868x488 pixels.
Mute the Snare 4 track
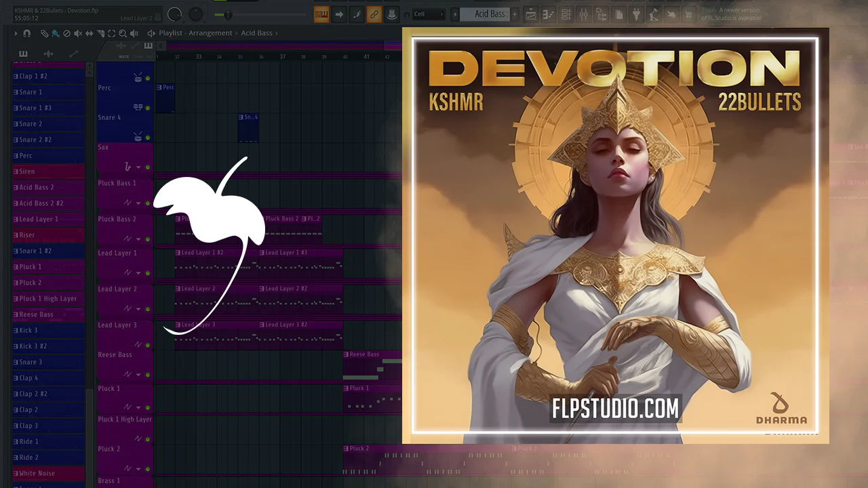coord(148,137)
